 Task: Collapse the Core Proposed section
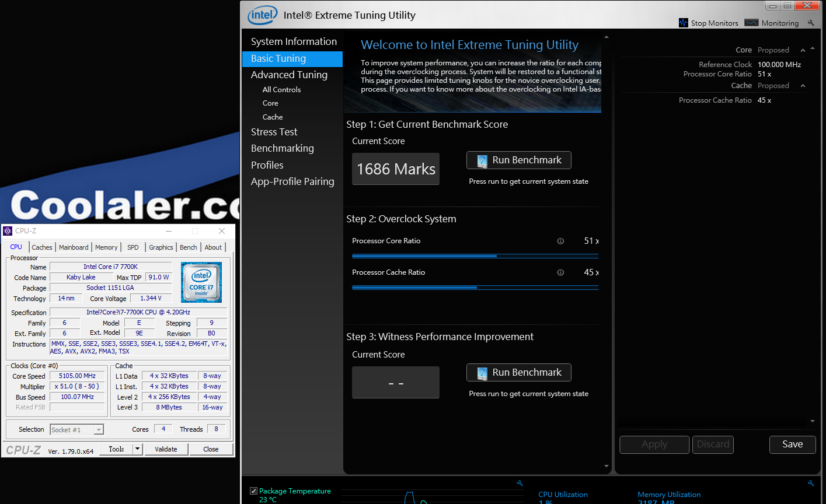click(803, 50)
